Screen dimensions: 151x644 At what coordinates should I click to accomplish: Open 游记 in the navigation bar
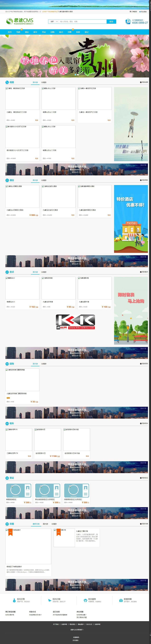(87, 32)
